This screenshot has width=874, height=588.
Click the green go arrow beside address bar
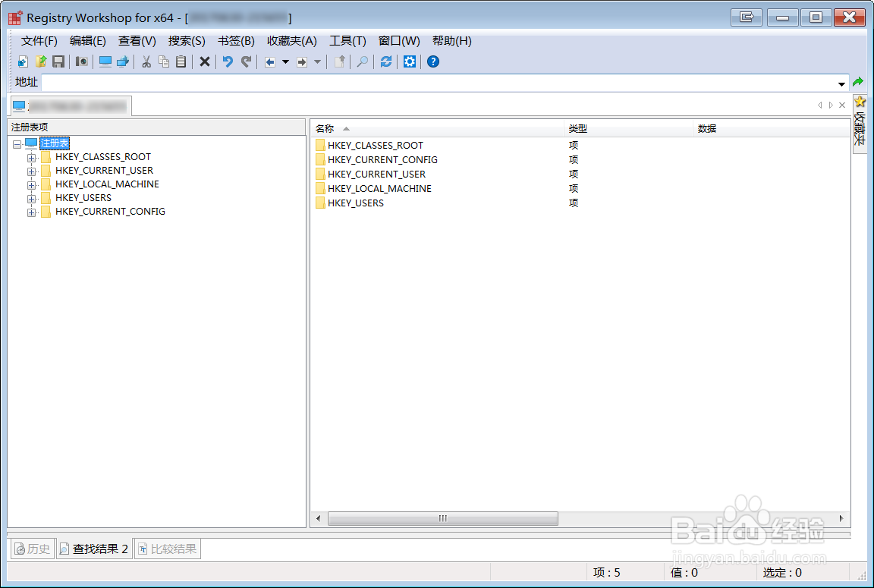[858, 83]
